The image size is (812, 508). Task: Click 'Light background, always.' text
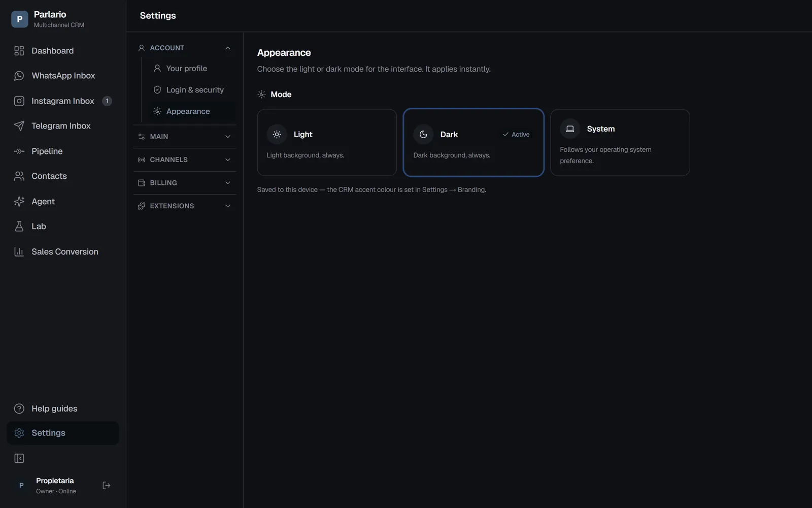[x=306, y=155]
